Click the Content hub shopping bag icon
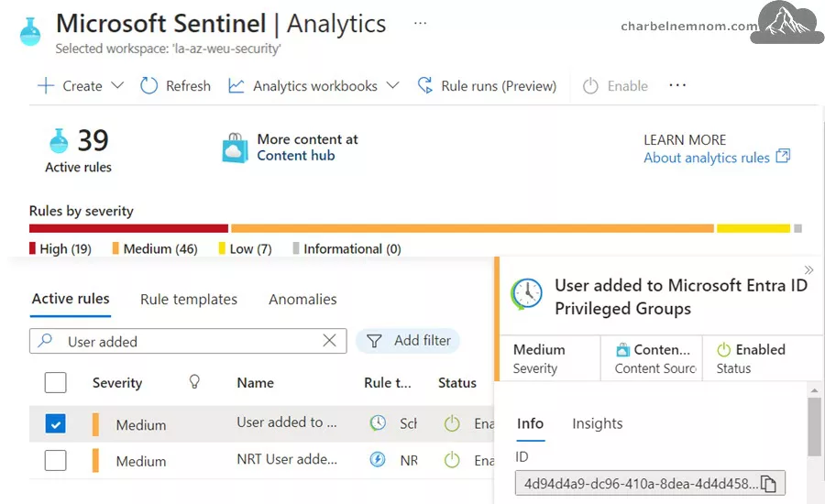Screen dimensions: 825x504 [235, 148]
